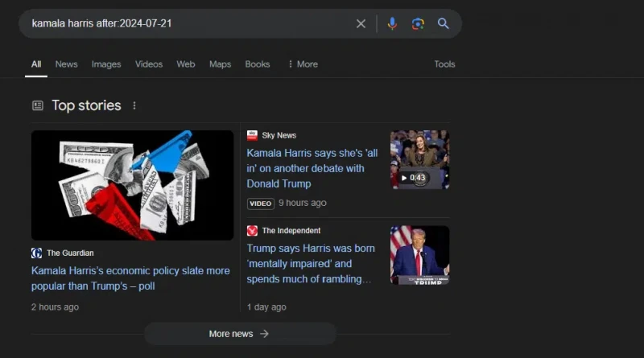Expand the More search categories menu
Screen dimensions: 644x358
click(303, 64)
